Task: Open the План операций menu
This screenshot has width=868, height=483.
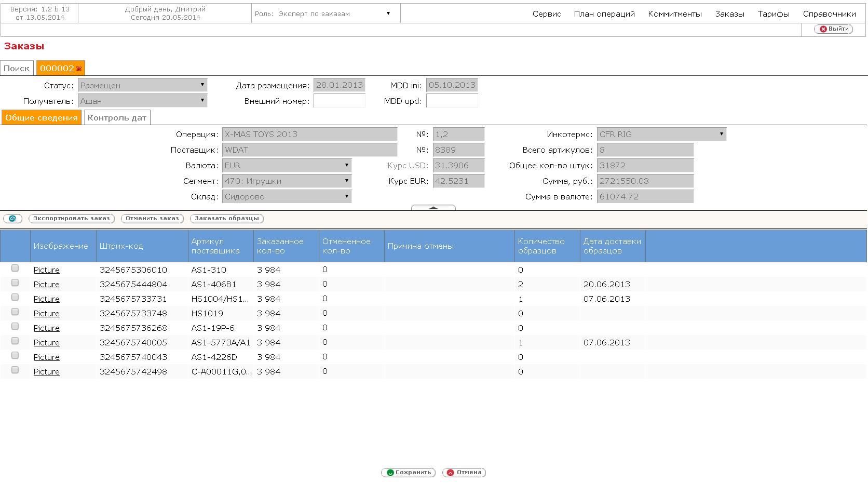Action: pyautogui.click(x=604, y=14)
